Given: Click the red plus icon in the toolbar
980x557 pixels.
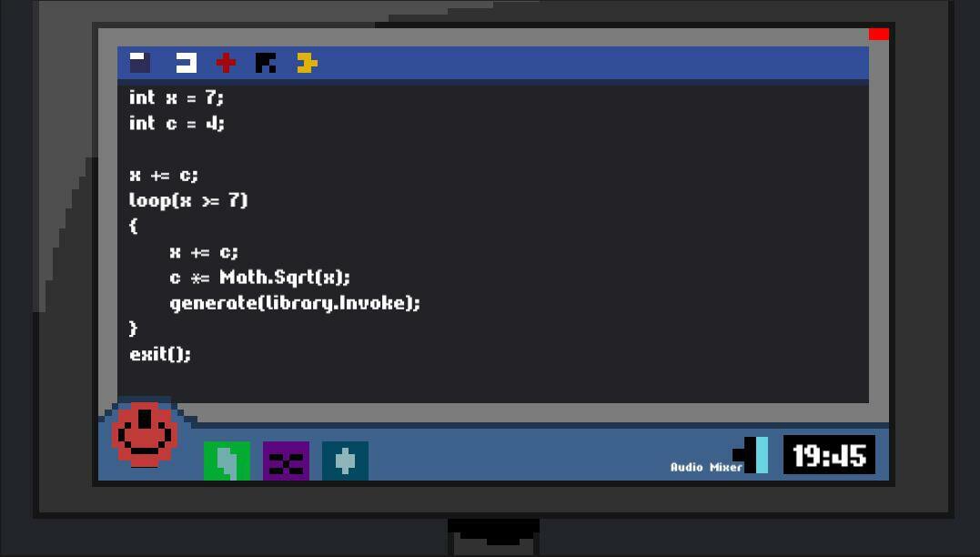Looking at the screenshot, I should tap(226, 63).
